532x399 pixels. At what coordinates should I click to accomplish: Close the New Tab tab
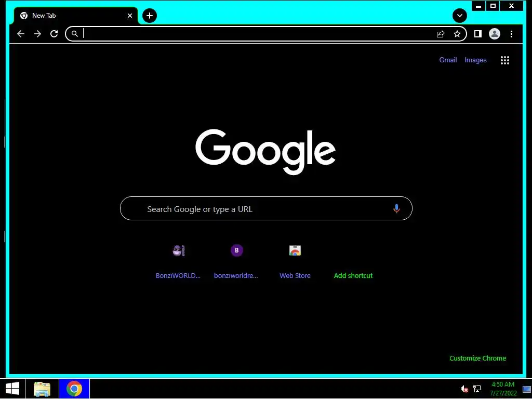coord(129,16)
